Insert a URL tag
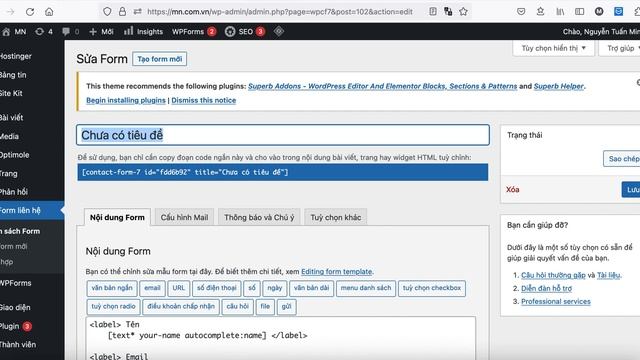Screen dimensions: 640x360 pos(178,288)
